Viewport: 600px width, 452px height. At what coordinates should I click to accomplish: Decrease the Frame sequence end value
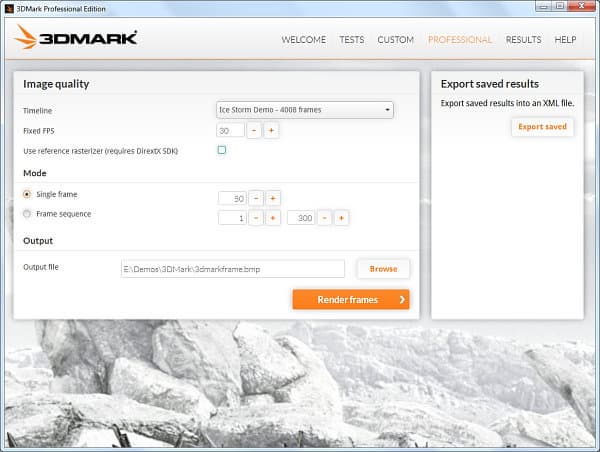[324, 218]
